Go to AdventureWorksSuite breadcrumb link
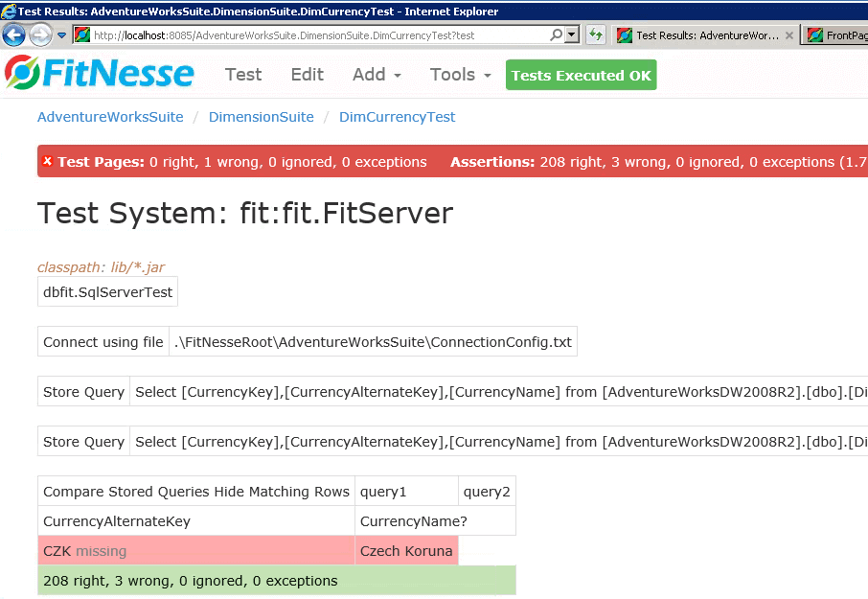Image resolution: width=868 pixels, height=599 pixels. (x=110, y=117)
